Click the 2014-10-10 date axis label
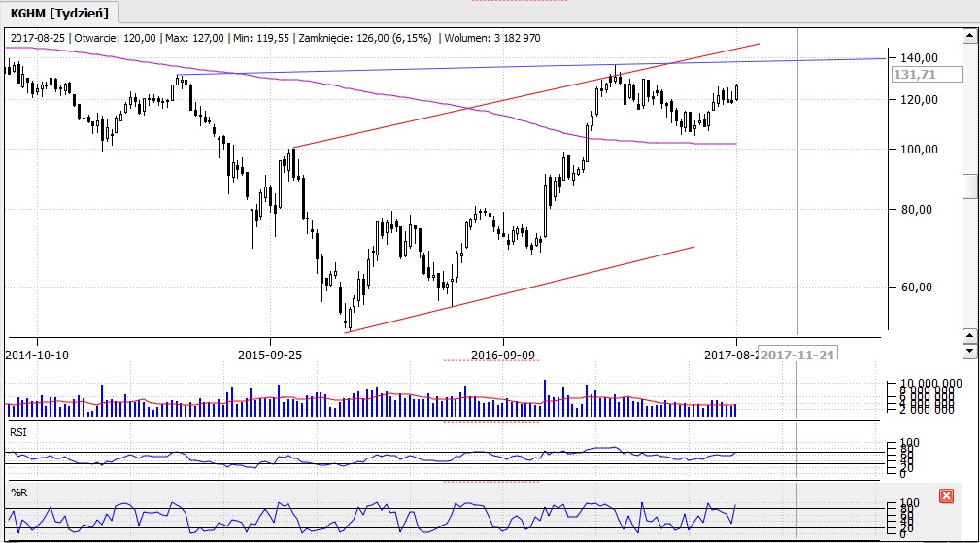 [x=38, y=354]
